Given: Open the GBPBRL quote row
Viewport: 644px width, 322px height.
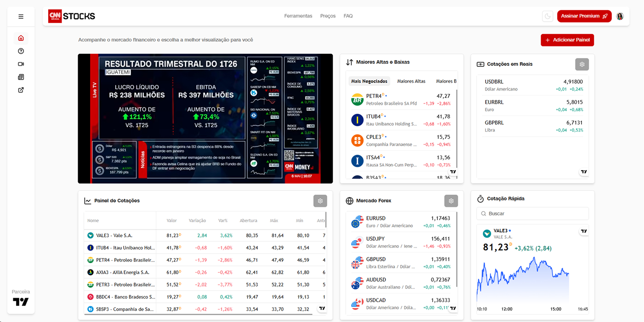Looking at the screenshot, I should (x=533, y=126).
